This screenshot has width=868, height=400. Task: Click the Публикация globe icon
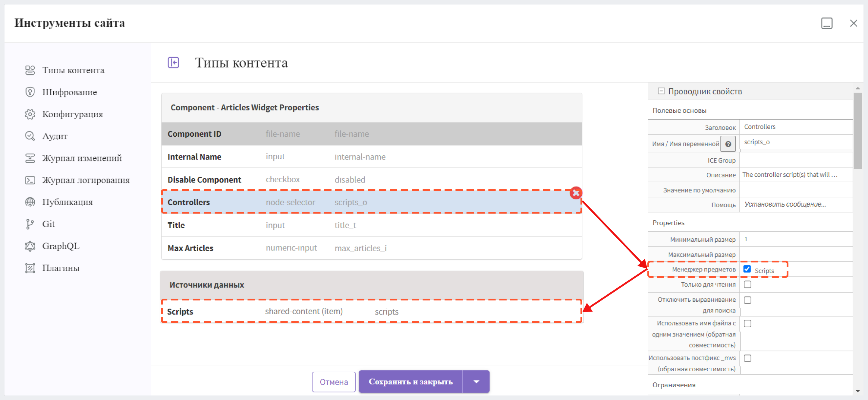30,202
